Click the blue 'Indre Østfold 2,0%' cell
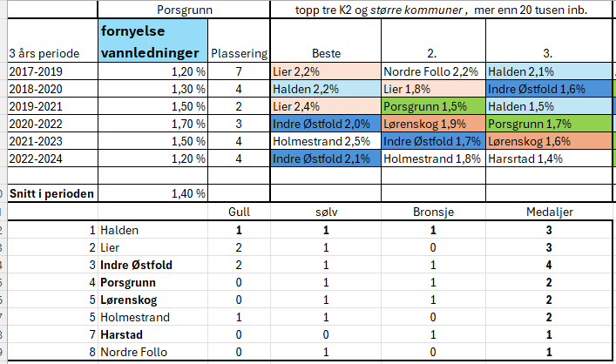Viewport: 616px width, 364px height. coord(325,124)
